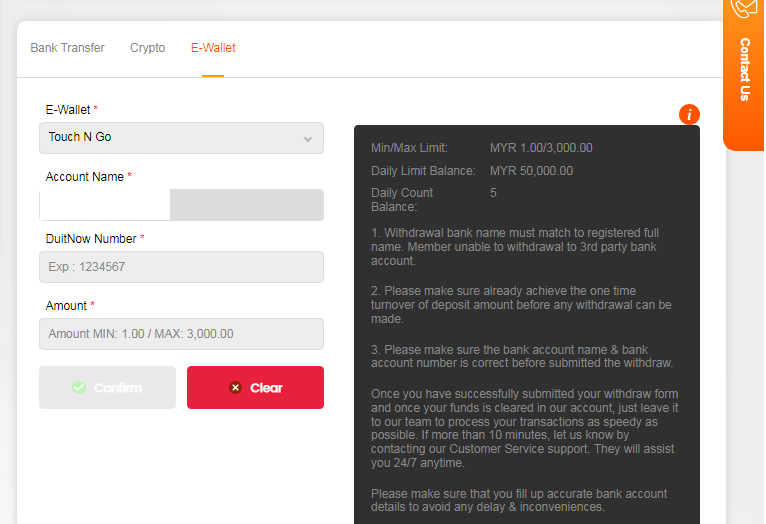Click the MYR 50,000.00 daily limit value

[x=531, y=171]
